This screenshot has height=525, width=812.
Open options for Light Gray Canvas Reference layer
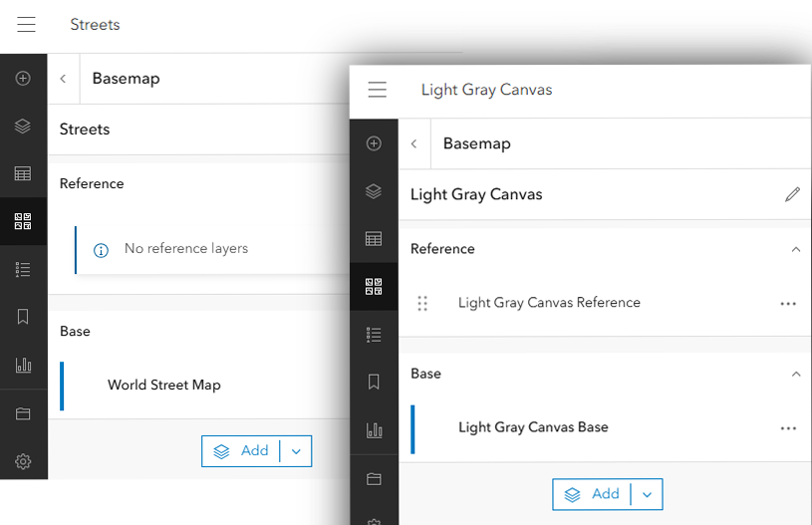click(x=788, y=304)
